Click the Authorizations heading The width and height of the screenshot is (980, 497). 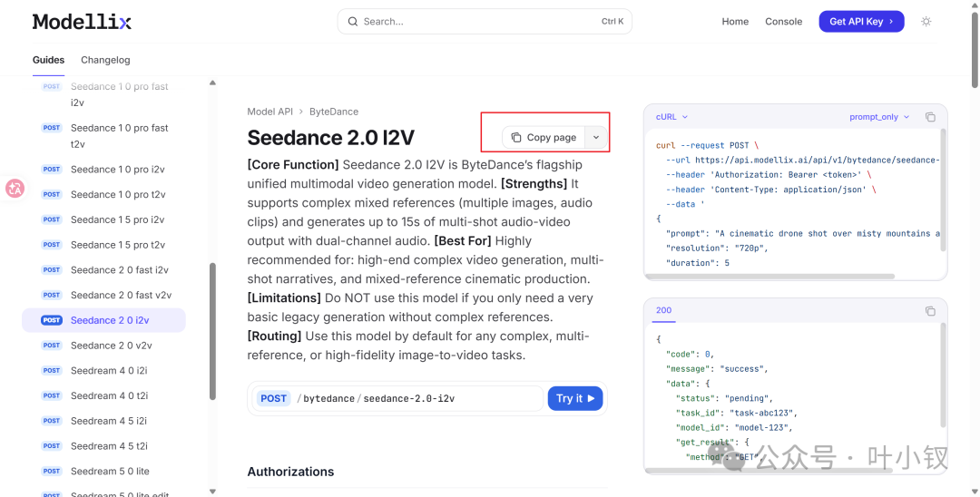pos(290,472)
